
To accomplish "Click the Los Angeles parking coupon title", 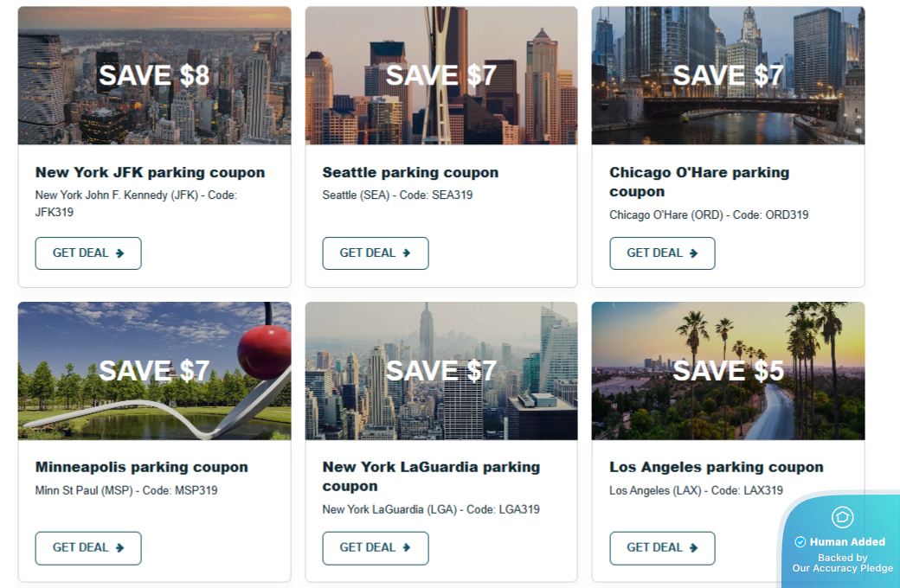I will (717, 468).
